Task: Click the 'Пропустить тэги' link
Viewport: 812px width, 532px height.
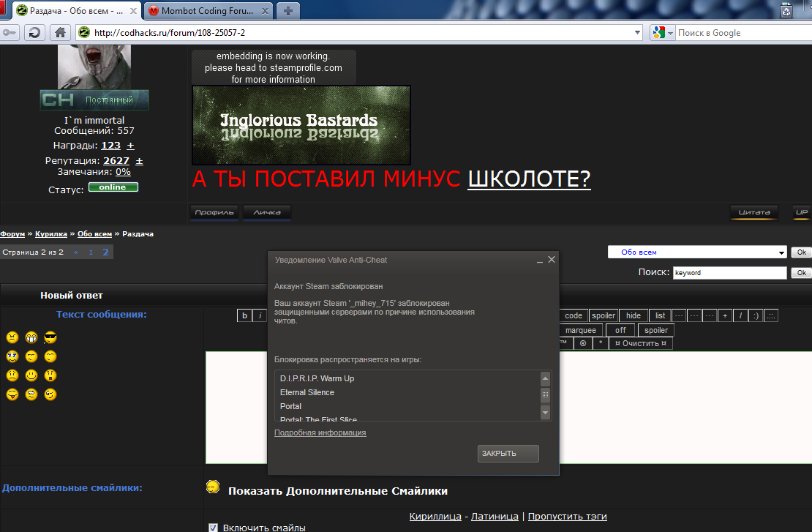Action: click(x=567, y=517)
